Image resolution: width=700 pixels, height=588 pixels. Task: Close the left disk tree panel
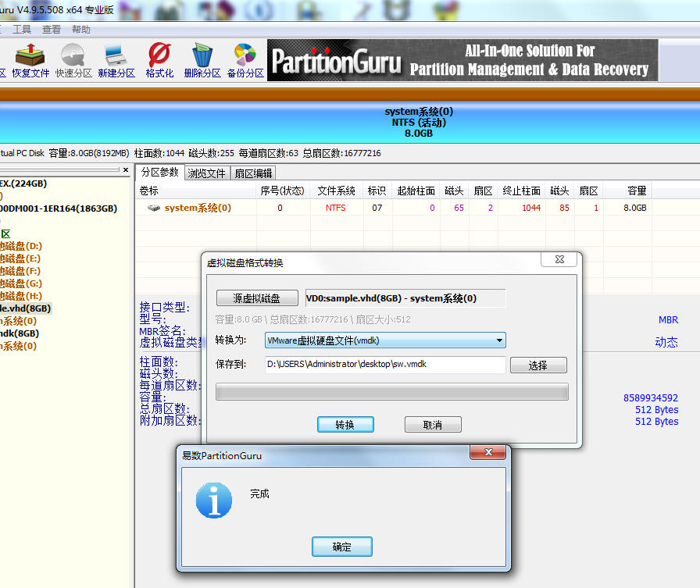(126, 170)
